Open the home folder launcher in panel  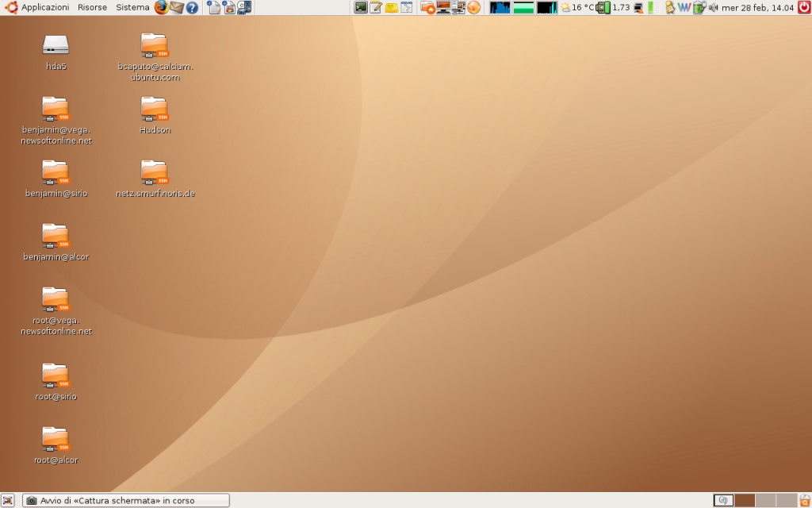pos(427,7)
